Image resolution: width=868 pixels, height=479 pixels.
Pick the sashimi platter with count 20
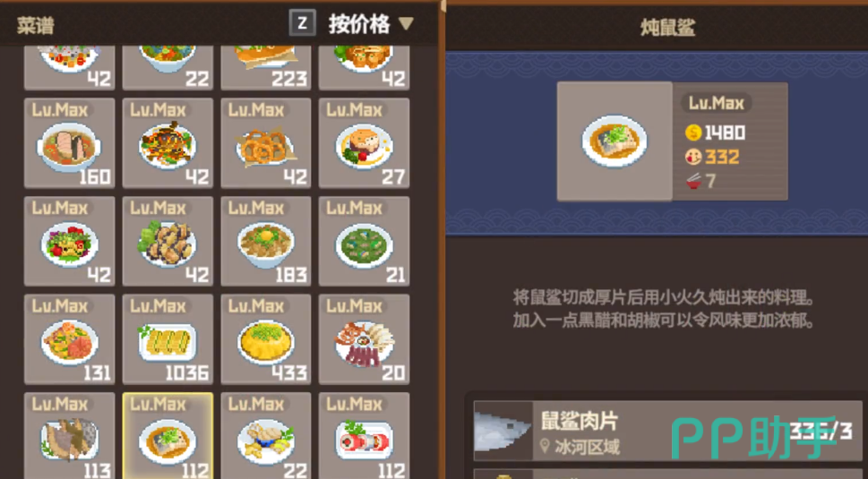click(365, 339)
